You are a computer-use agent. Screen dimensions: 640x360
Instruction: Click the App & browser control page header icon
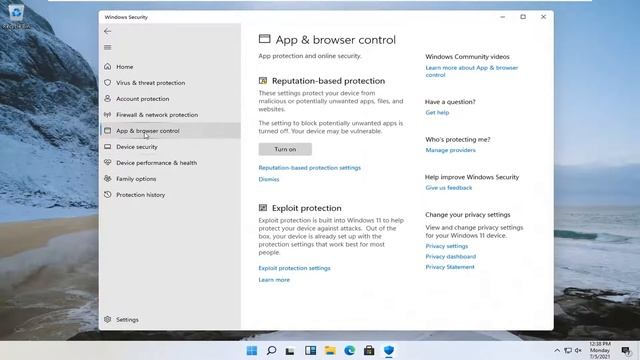[264, 39]
